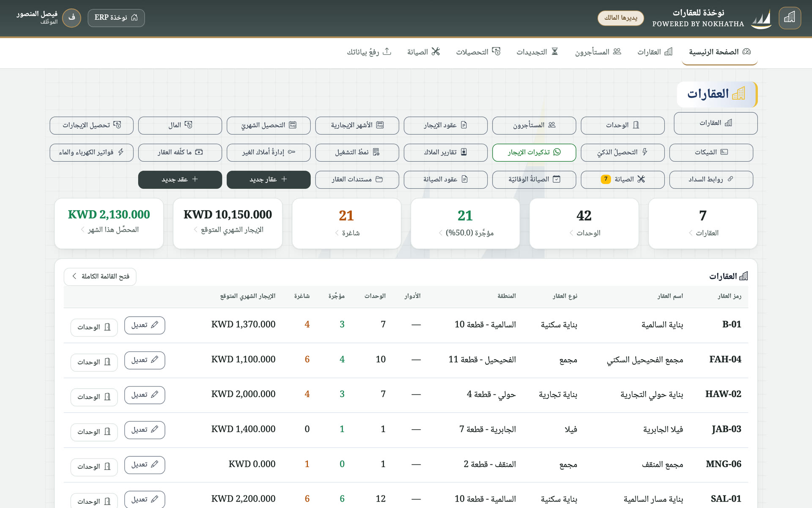Screen dimensions: 812x508
Task: Expand the مؤجَّرة 21 card
Action: (465, 224)
